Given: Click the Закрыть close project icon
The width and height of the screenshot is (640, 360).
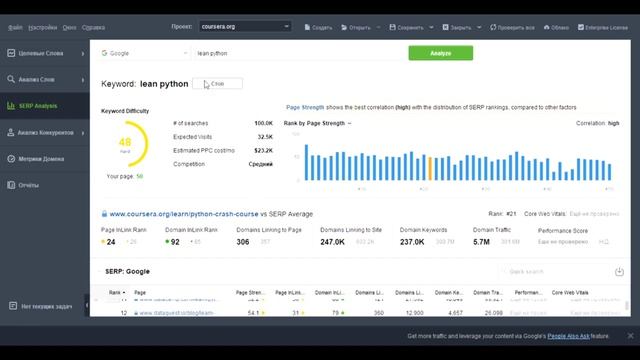Looking at the screenshot, I should click(x=445, y=27).
